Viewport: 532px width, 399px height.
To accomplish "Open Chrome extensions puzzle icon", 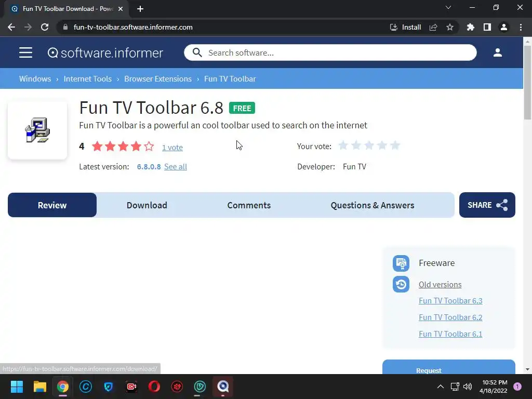I will [x=470, y=27].
